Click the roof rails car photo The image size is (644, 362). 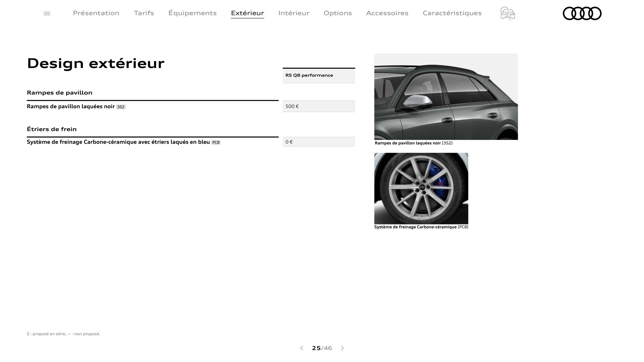(x=446, y=97)
